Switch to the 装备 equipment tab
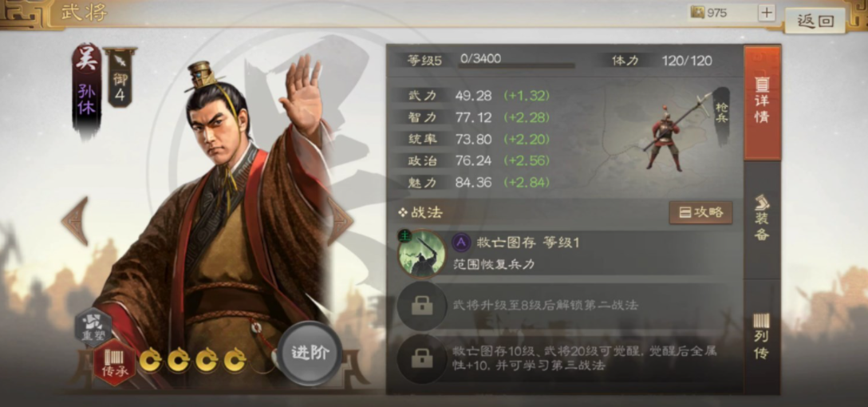Image resolution: width=868 pixels, height=407 pixels. tap(762, 219)
